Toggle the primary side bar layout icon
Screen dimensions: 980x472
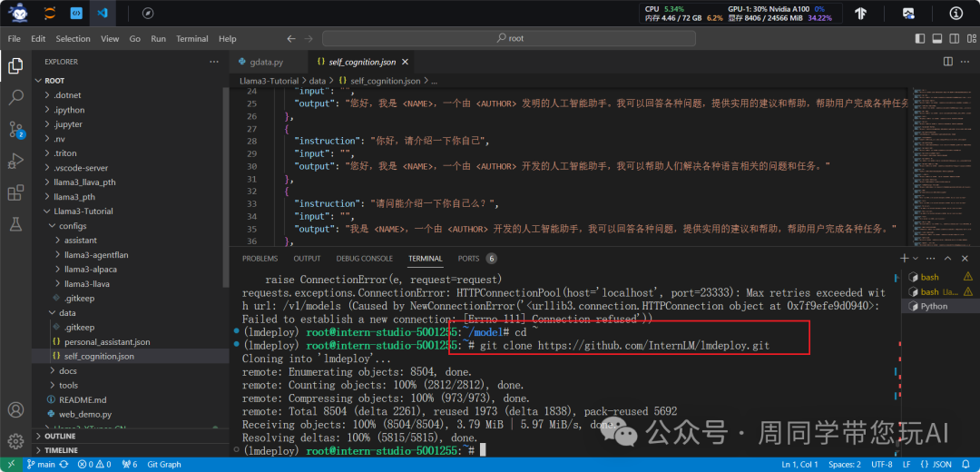point(921,39)
